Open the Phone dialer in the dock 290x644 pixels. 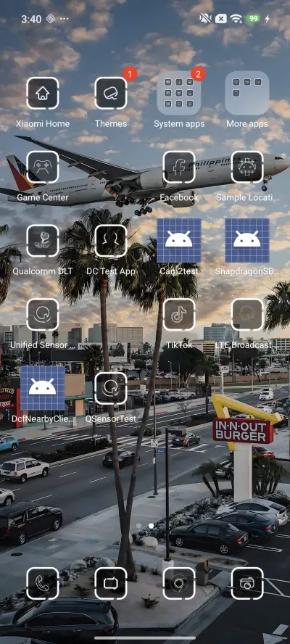43,584
